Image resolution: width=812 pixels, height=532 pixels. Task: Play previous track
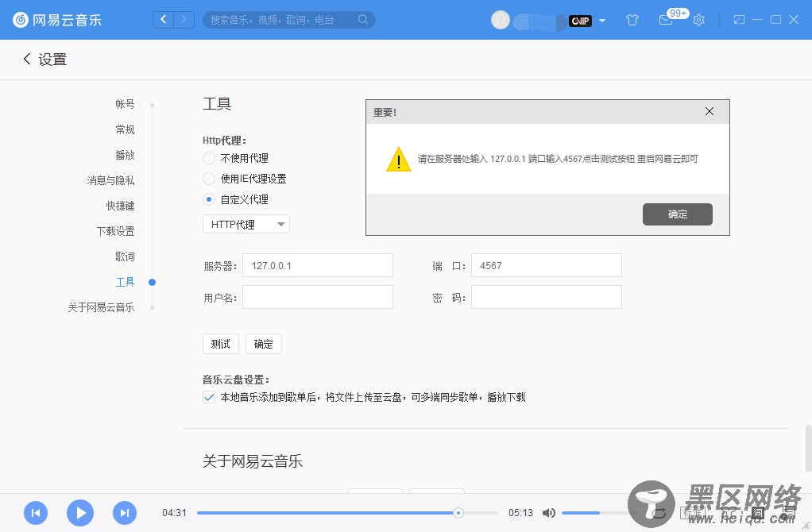[36, 513]
